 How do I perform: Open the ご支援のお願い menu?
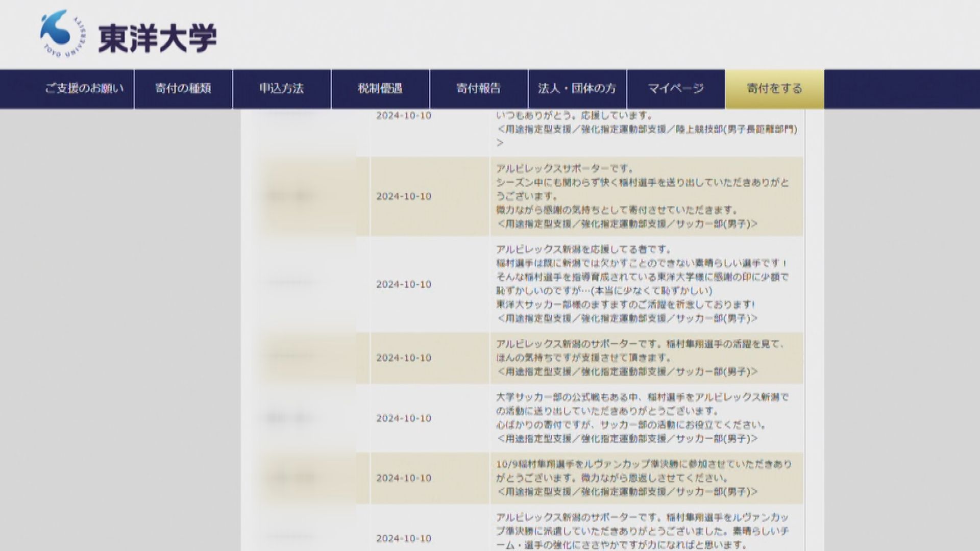(84, 89)
